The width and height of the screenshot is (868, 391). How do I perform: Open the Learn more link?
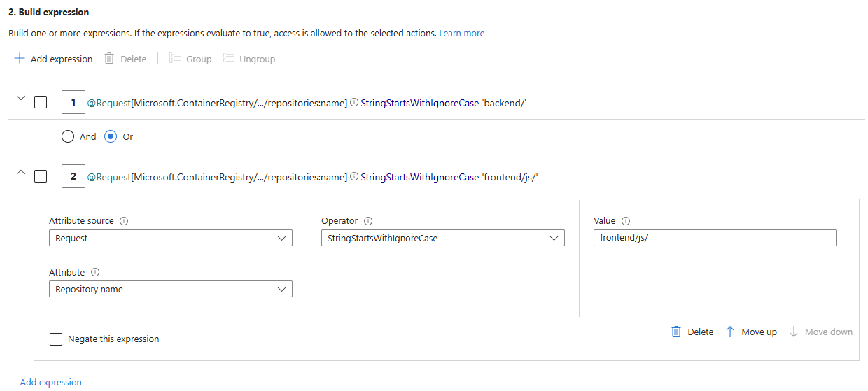click(x=461, y=34)
